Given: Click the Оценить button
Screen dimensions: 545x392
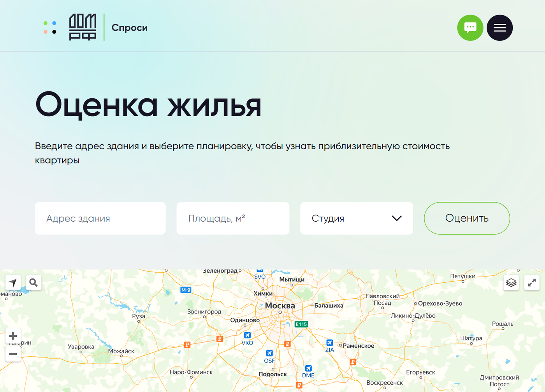Looking at the screenshot, I should point(467,218).
